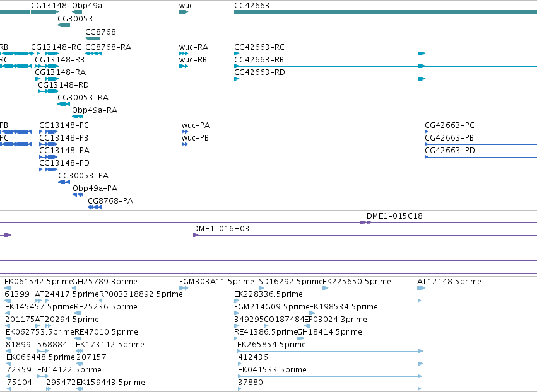This screenshot has height=392, width=537.
Task: Select EST EK041533.5prime
Action: click(x=272, y=370)
